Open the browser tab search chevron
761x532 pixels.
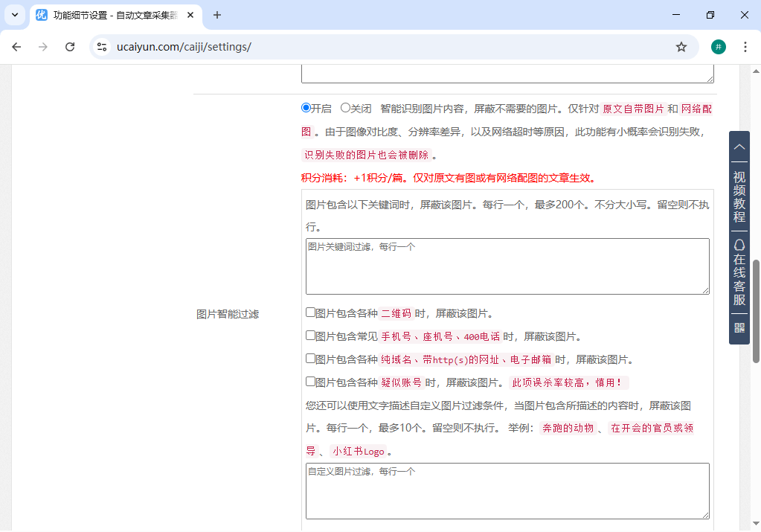point(13,15)
